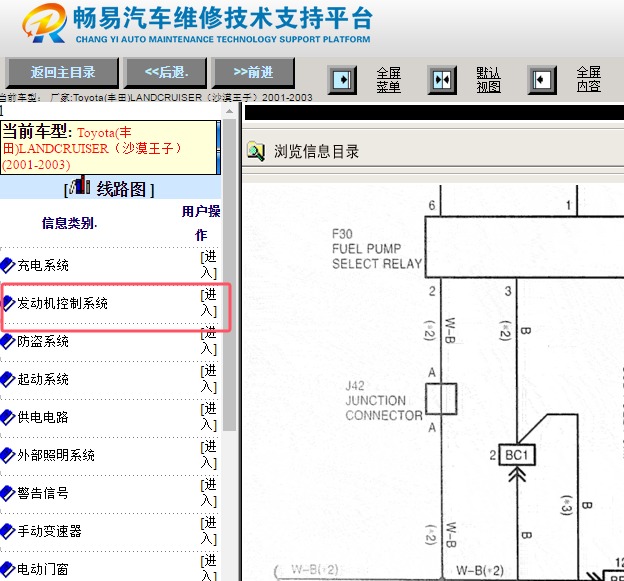Image resolution: width=624 pixels, height=581 pixels.
Task: Go back with the <<后退 button
Action: 166,72
